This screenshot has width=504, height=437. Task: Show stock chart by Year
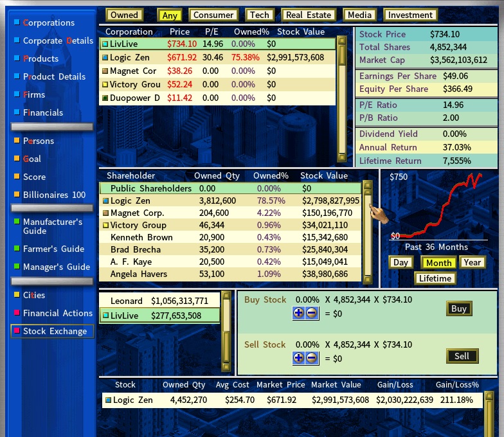click(x=472, y=262)
